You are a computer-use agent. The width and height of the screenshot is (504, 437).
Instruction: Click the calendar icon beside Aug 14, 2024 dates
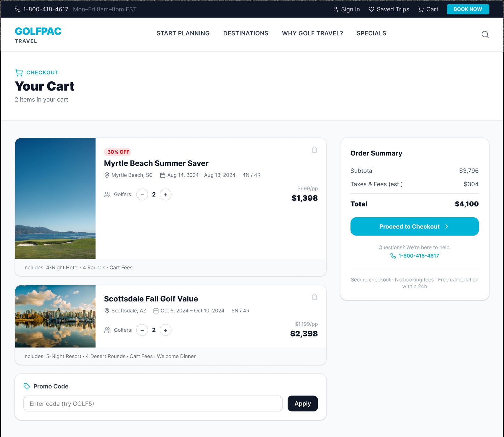(163, 175)
